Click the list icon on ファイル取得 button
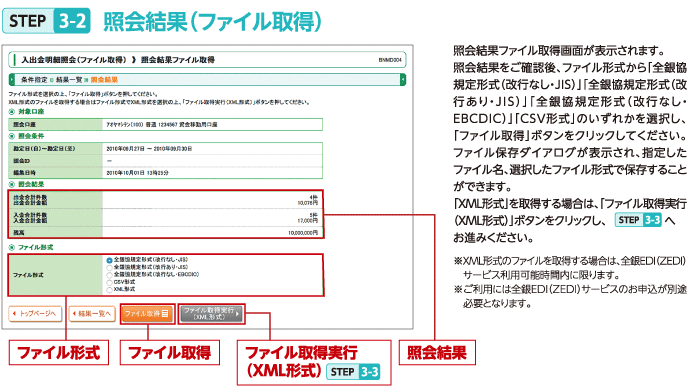Image resolution: width=690 pixels, height=390 pixels. coord(165,314)
